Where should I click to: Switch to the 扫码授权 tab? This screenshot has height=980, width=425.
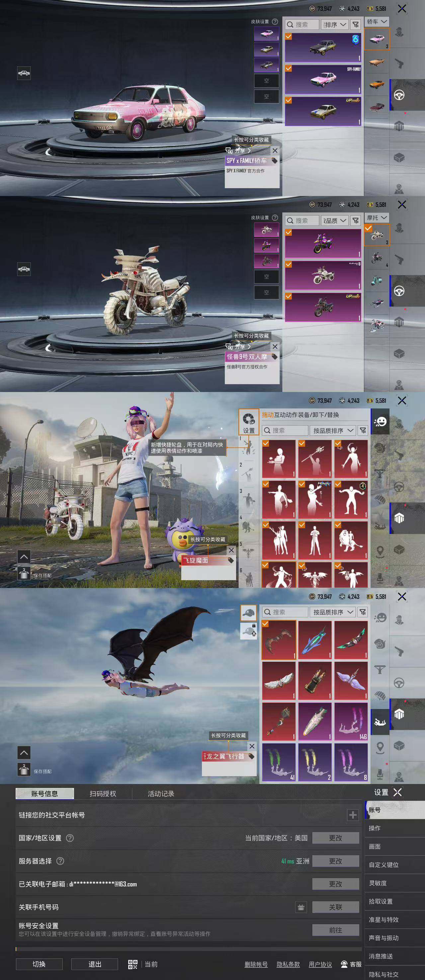point(103,794)
